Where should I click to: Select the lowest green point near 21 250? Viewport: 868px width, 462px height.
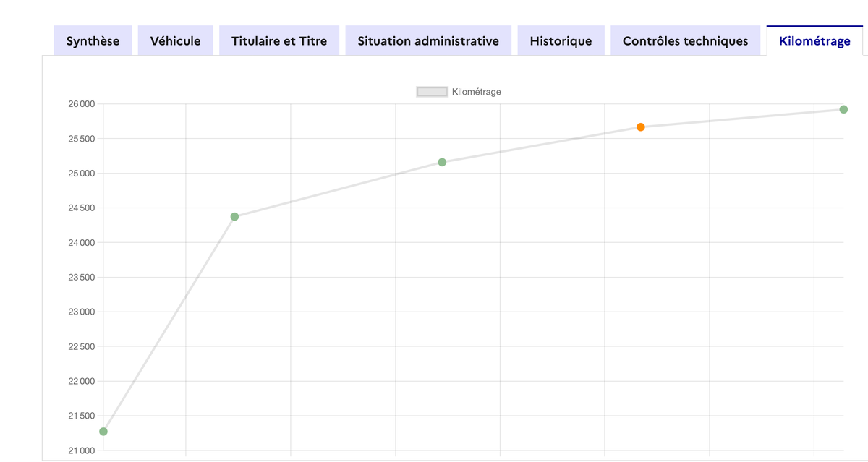click(103, 432)
